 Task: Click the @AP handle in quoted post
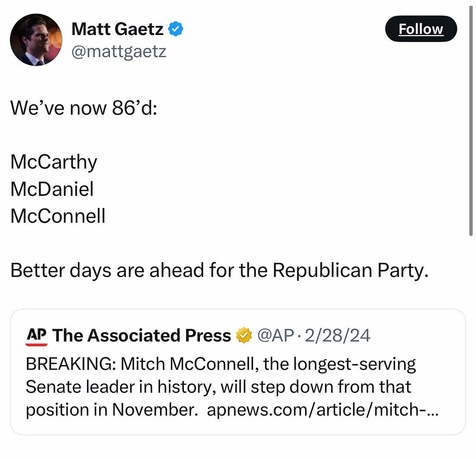point(276,336)
